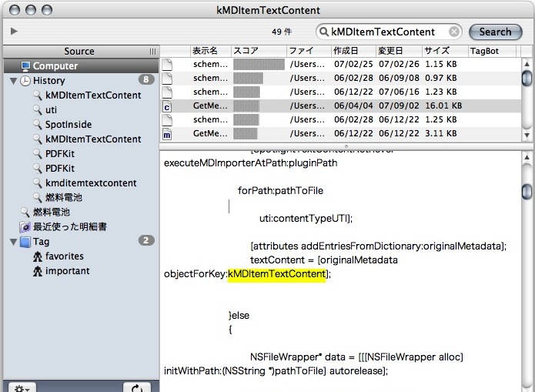Open the lowercase kmditemtextcontent history search
Viewport: 535px width, 392px height.
click(x=91, y=183)
